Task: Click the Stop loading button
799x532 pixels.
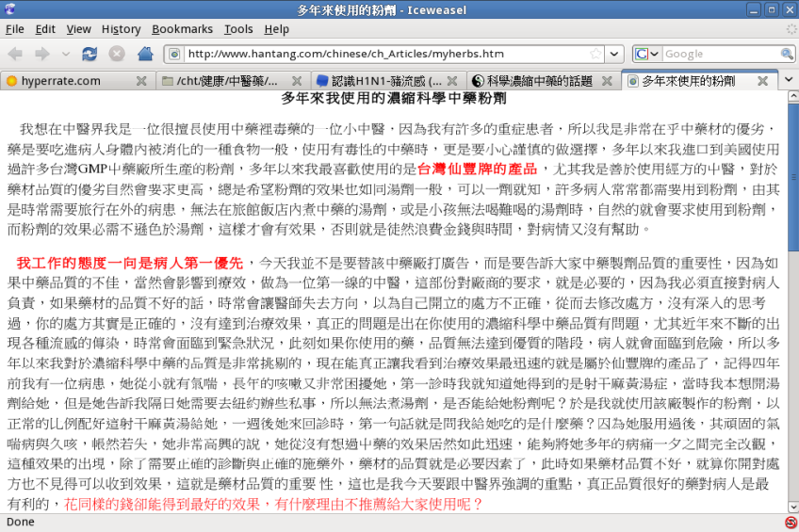Action: pyautogui.click(x=117, y=54)
